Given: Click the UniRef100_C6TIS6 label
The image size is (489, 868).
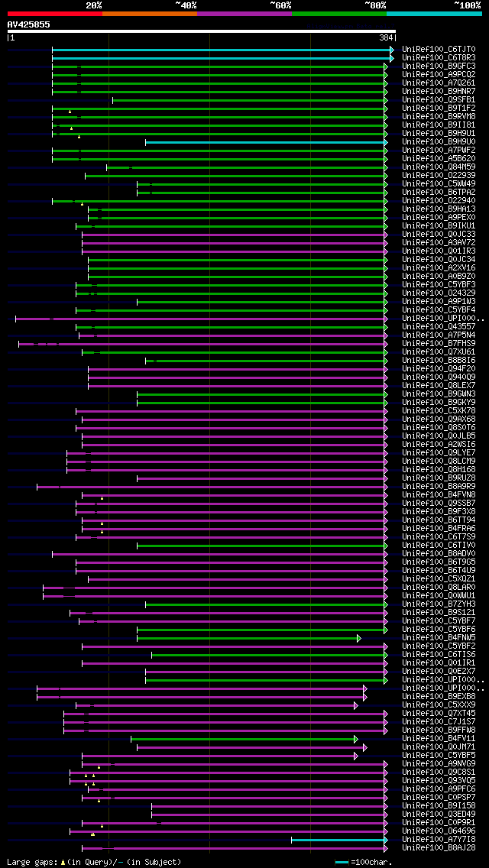Looking at the screenshot, I should (439, 656).
